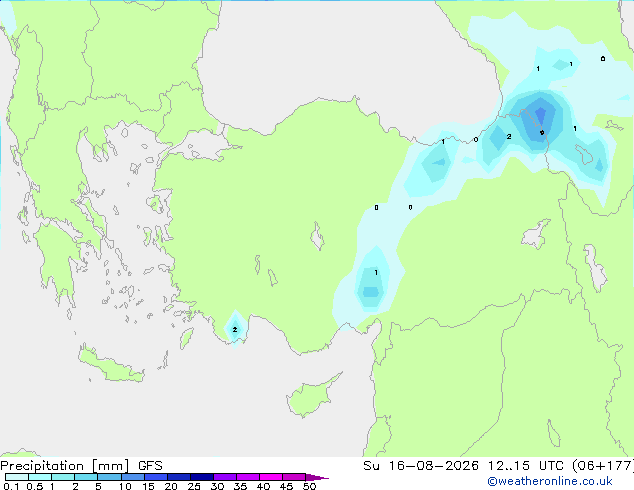Pick the 25–30 mm navy legend swatch
The width and height of the screenshot is (634, 490).
(x=201, y=477)
